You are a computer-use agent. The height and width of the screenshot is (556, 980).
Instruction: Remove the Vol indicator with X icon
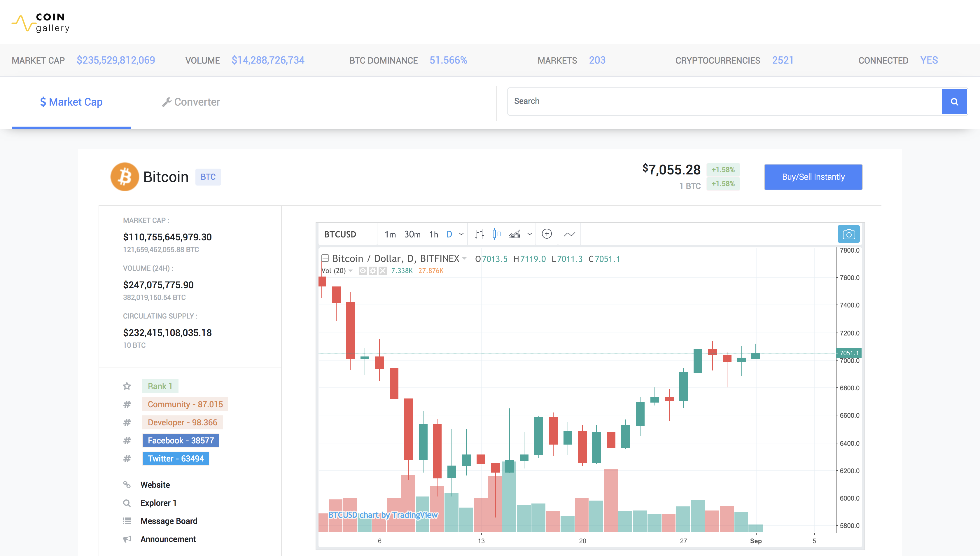click(x=383, y=271)
